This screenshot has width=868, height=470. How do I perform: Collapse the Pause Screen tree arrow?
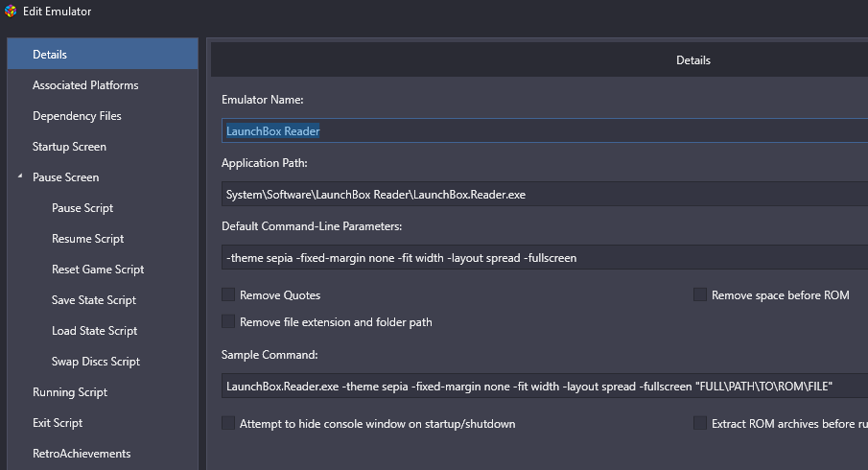click(20, 176)
